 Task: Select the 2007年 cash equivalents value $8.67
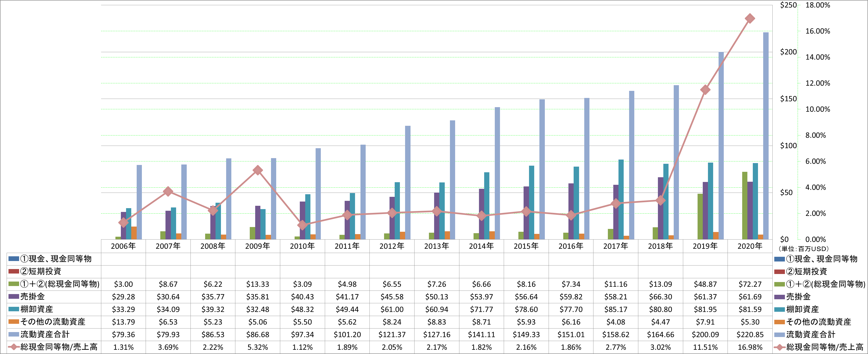[168, 284]
